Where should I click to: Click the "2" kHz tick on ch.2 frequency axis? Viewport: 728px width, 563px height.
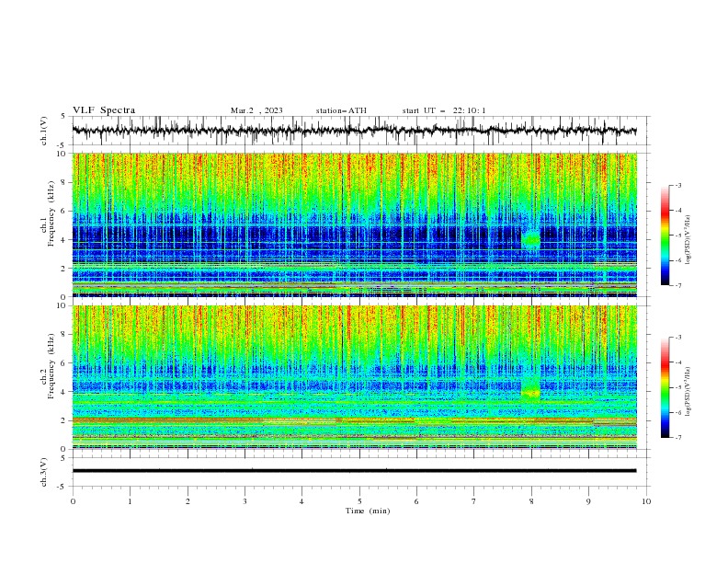63,420
